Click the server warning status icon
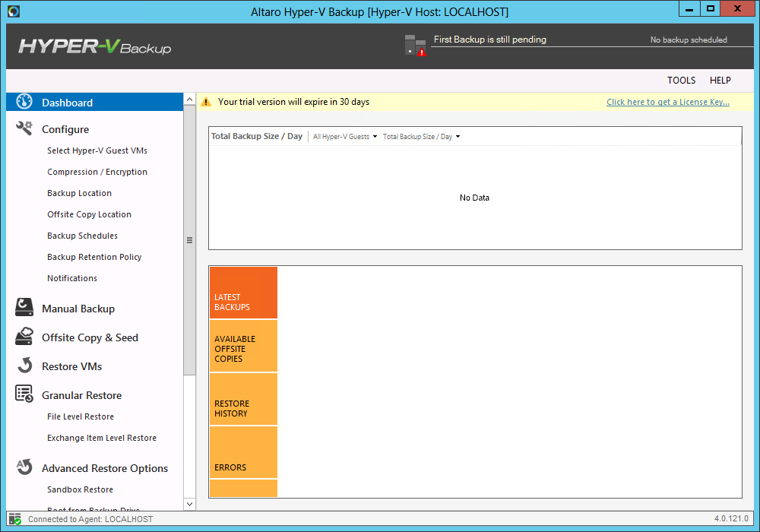 pos(416,45)
